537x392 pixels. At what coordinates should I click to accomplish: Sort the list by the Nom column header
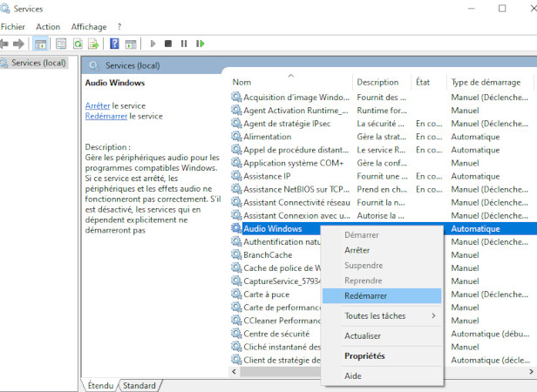click(288, 83)
